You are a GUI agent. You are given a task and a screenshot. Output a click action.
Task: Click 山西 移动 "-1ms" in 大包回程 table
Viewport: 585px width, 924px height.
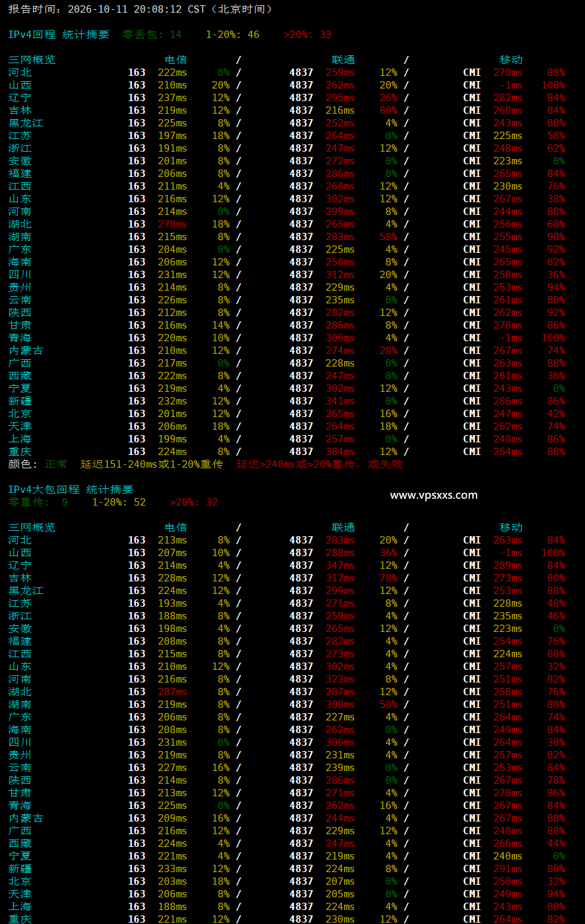510,553
